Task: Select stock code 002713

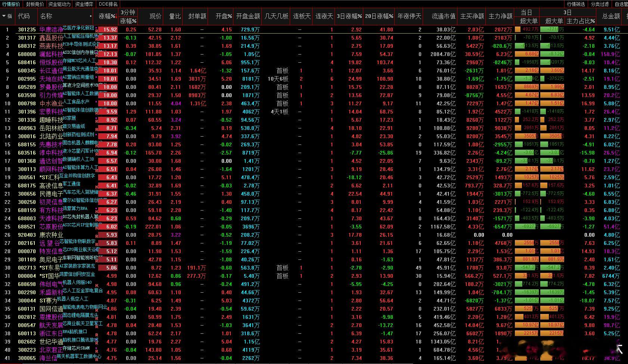Action: click(27, 268)
